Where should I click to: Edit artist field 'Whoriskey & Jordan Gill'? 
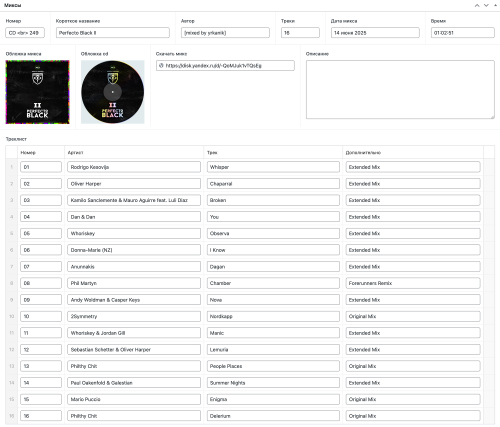tap(134, 333)
